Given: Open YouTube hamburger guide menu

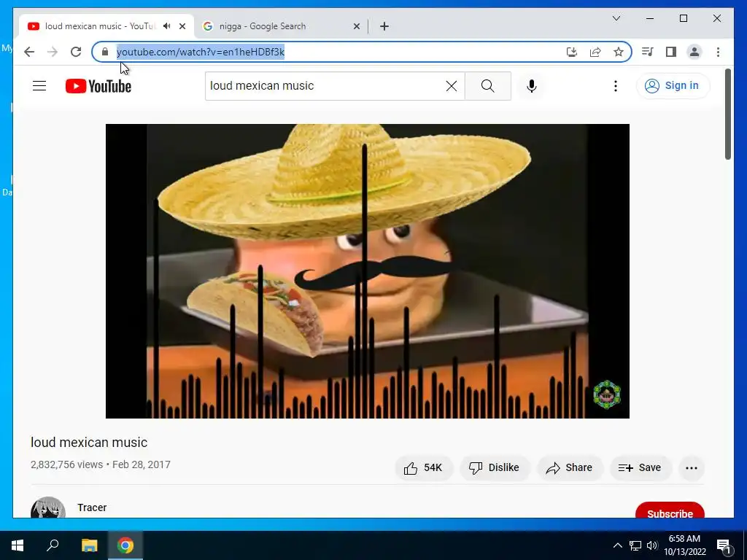Looking at the screenshot, I should (x=39, y=86).
